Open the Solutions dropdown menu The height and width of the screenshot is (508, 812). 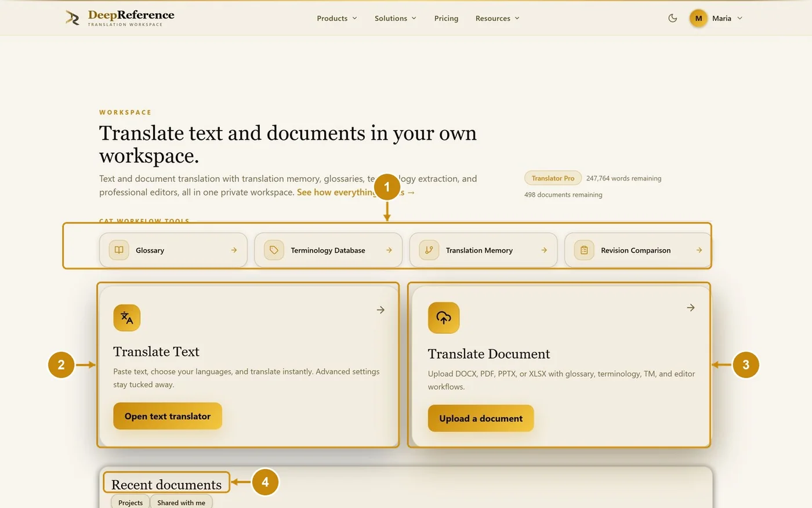[396, 18]
